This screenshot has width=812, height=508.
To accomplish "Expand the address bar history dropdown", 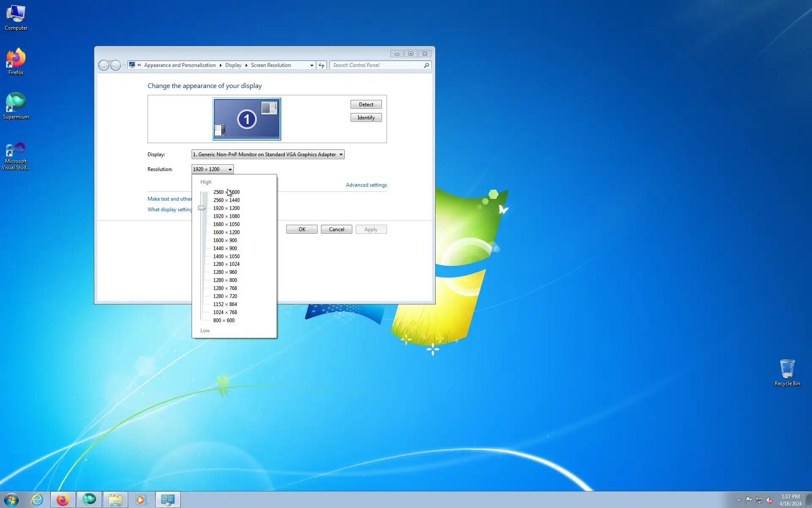I will coord(312,65).
